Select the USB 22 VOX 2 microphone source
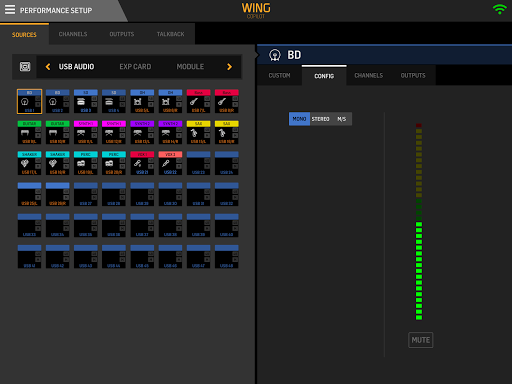Viewport: 512px width, 384px height. click(170, 163)
